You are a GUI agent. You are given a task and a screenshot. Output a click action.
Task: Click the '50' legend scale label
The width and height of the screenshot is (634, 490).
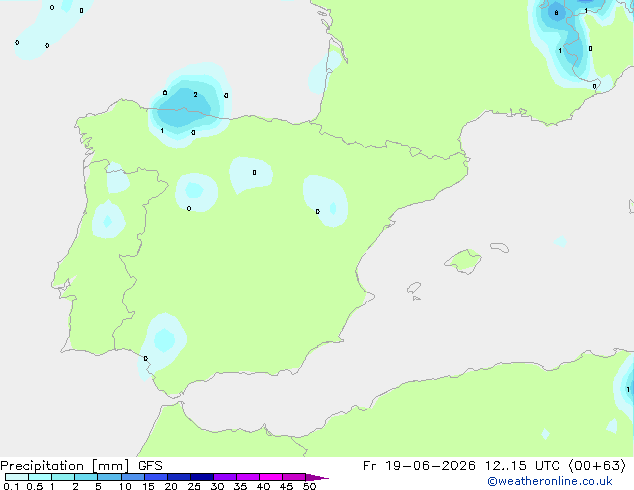pyautogui.click(x=309, y=486)
